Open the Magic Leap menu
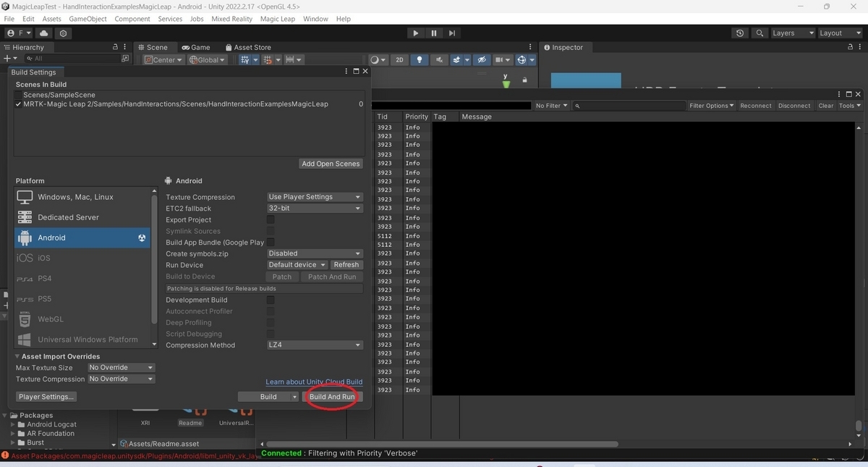868x467 pixels. click(278, 19)
